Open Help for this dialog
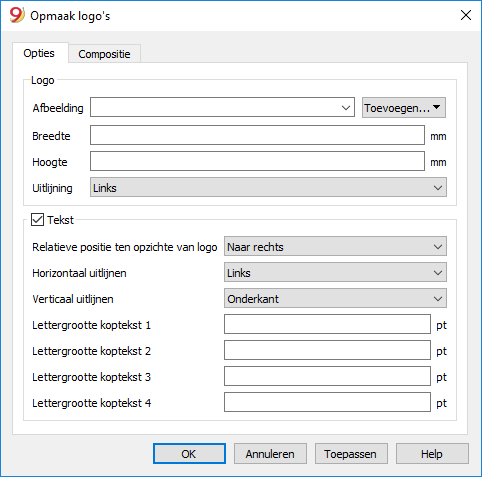The height and width of the screenshot is (478, 482). (x=432, y=454)
